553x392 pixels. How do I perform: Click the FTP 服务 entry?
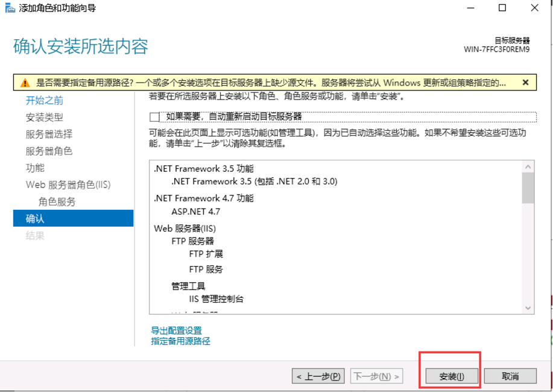tap(206, 270)
